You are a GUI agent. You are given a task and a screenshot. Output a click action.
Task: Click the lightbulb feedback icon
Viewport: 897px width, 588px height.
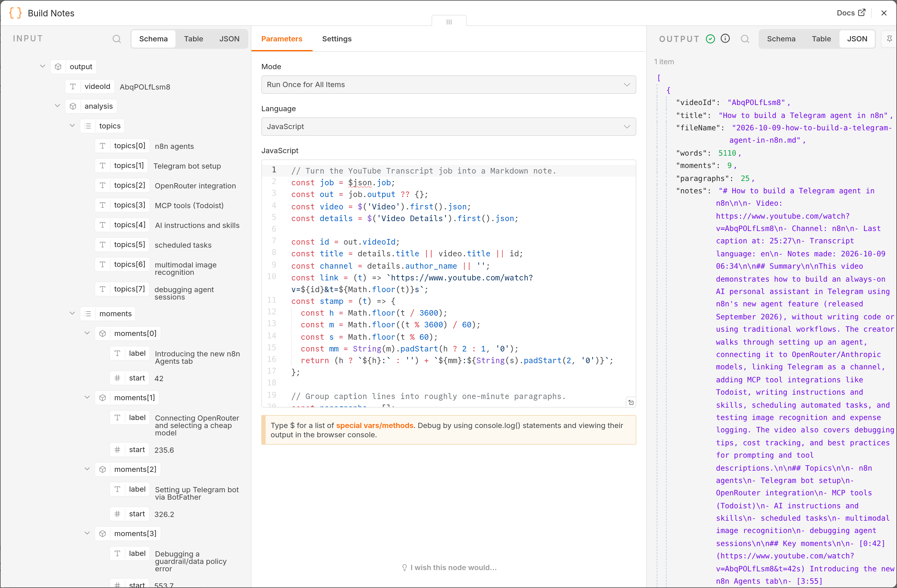(x=404, y=568)
